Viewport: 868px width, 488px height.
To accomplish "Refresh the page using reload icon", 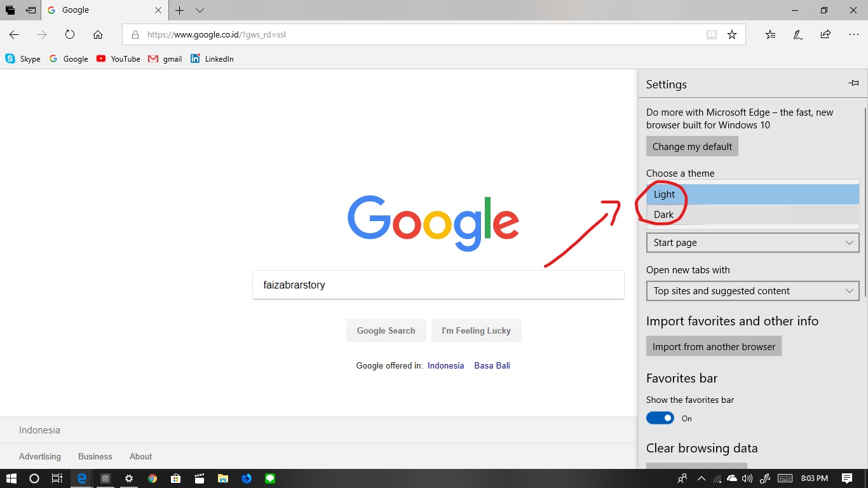I will tap(70, 35).
